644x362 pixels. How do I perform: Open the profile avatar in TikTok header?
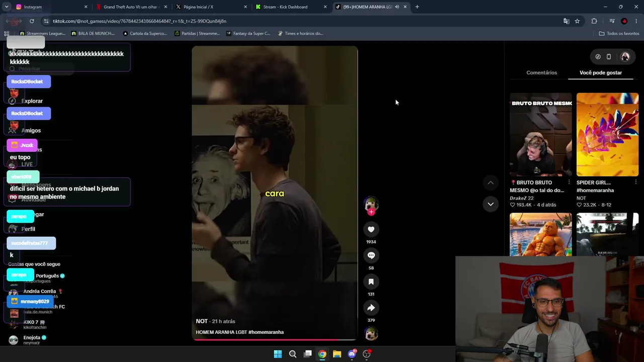(625, 57)
